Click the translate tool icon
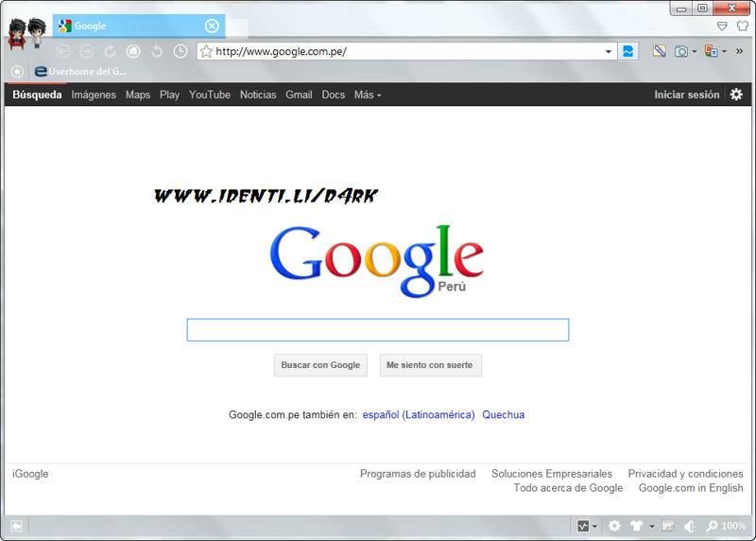The height and width of the screenshot is (541, 756). coord(711,51)
